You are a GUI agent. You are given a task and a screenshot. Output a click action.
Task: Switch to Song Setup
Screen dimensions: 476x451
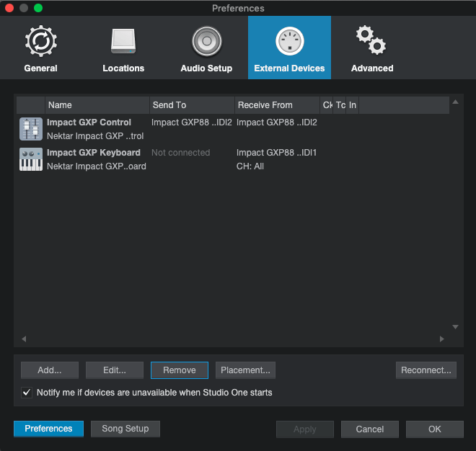pyautogui.click(x=125, y=429)
